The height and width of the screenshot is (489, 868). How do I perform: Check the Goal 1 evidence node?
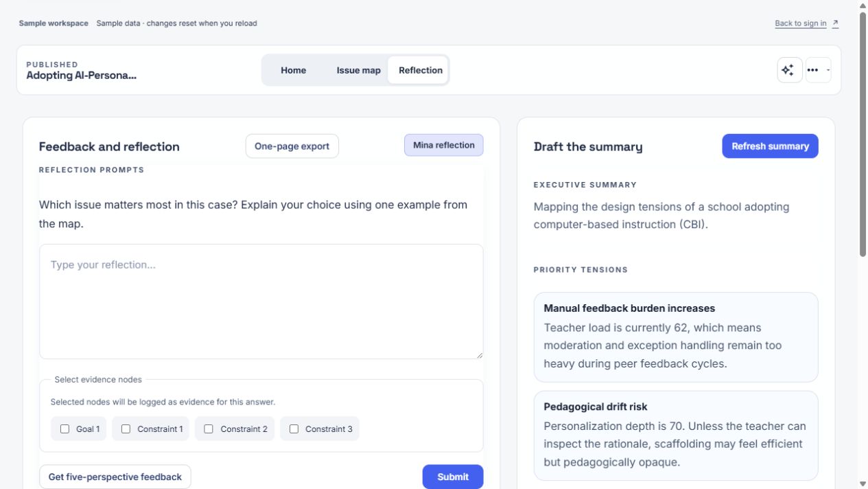pos(65,429)
